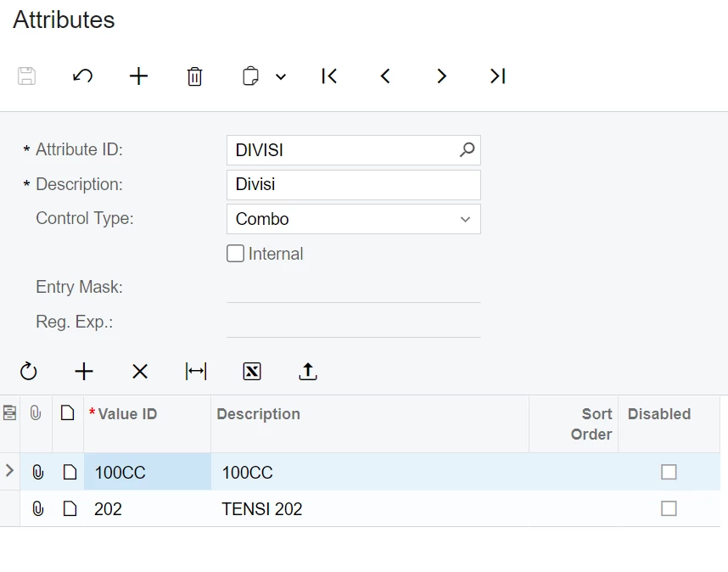This screenshot has width=728, height=572.
Task: Sort grid by the Value ID column header
Action: click(127, 414)
